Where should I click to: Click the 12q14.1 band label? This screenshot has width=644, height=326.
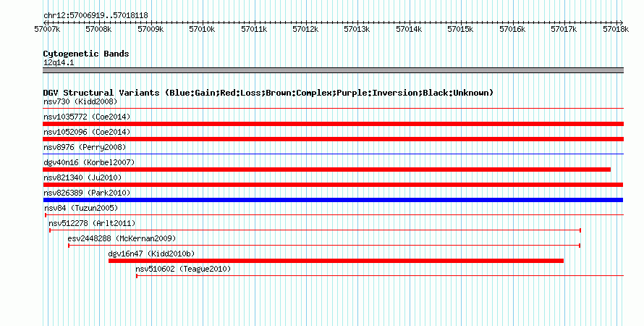click(x=59, y=63)
